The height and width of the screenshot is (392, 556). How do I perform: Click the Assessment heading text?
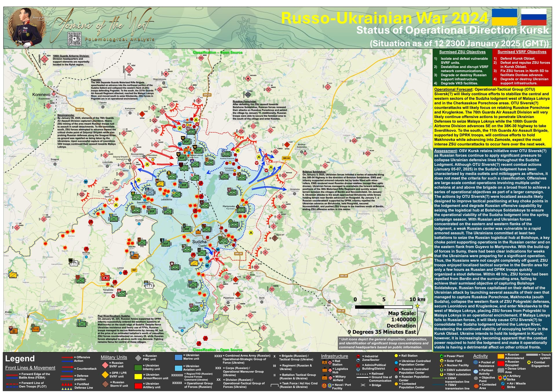coord(445,151)
